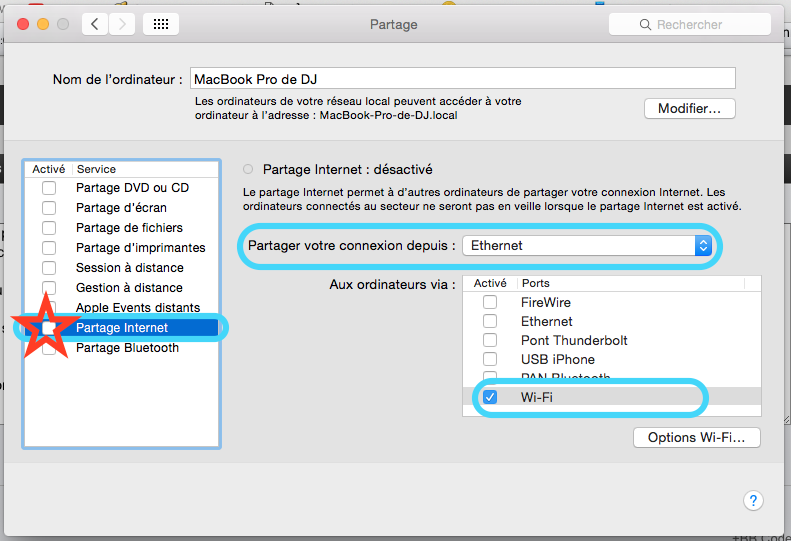The width and height of the screenshot is (791, 541).
Task: Select Session à distance service
Action: (x=129, y=268)
